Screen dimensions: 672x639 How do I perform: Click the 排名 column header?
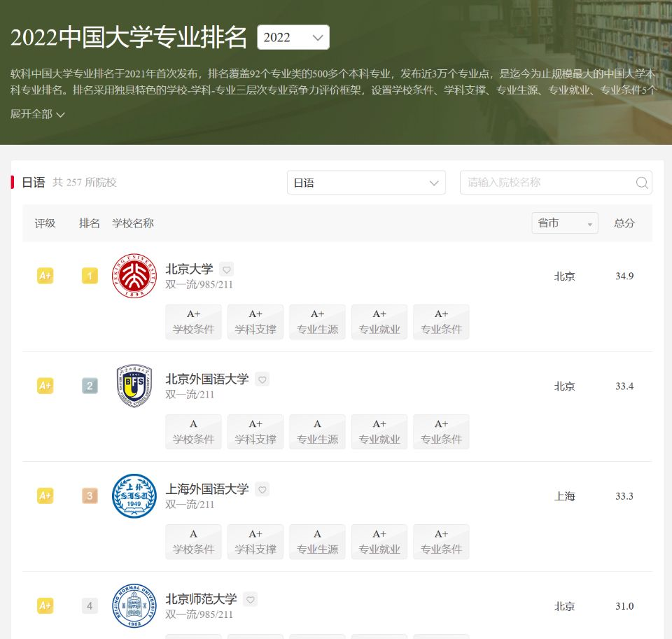tap(89, 223)
